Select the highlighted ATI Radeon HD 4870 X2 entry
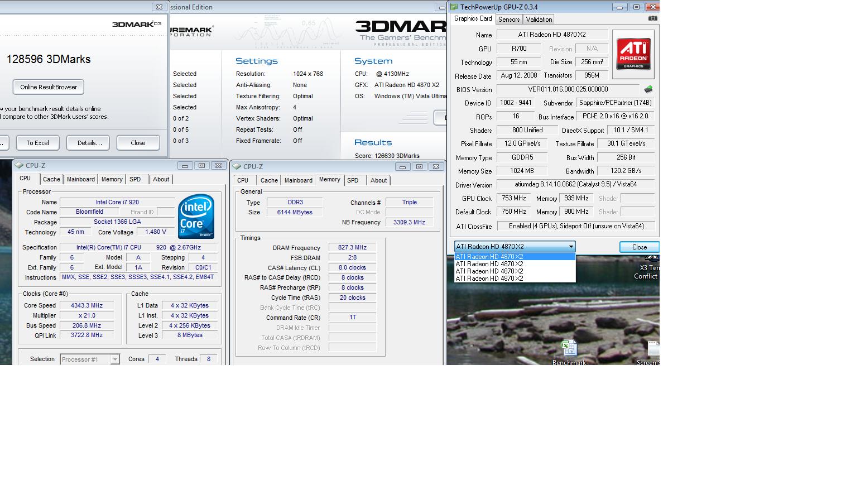 515,257
